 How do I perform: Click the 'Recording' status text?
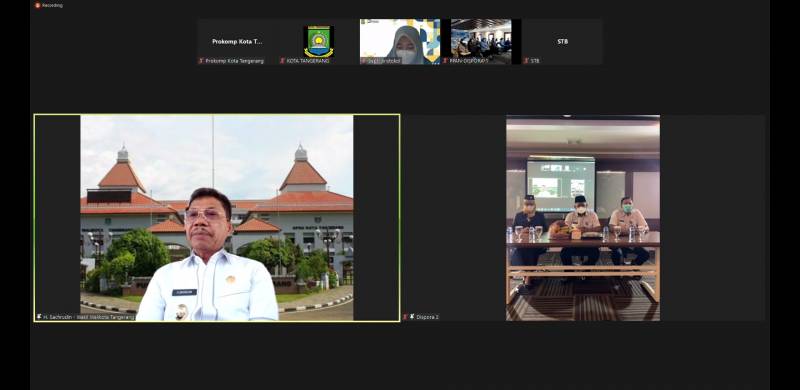point(52,5)
